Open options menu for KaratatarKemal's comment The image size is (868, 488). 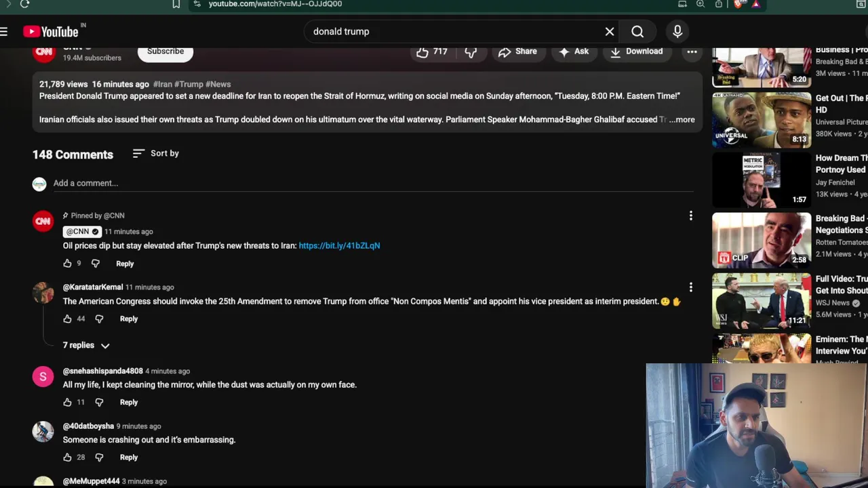click(x=690, y=287)
